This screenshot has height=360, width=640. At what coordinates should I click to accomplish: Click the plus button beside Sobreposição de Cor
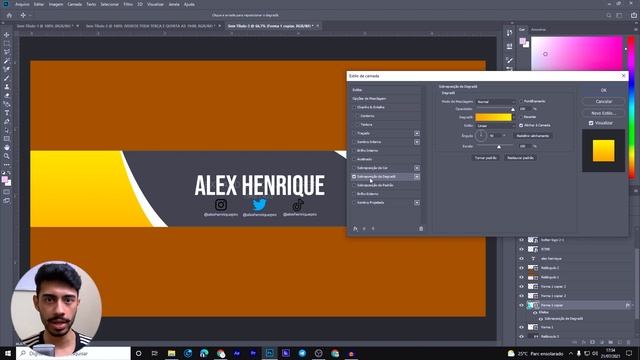(x=417, y=168)
